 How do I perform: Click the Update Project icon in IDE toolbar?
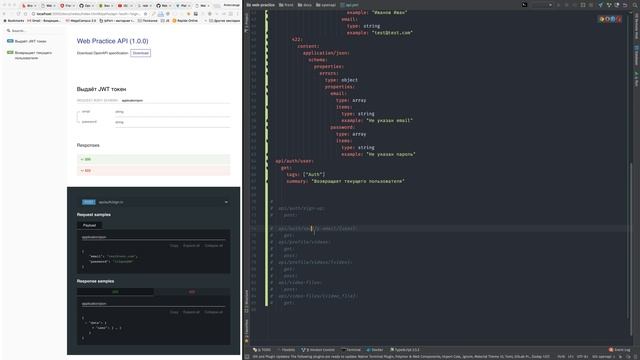600,5
